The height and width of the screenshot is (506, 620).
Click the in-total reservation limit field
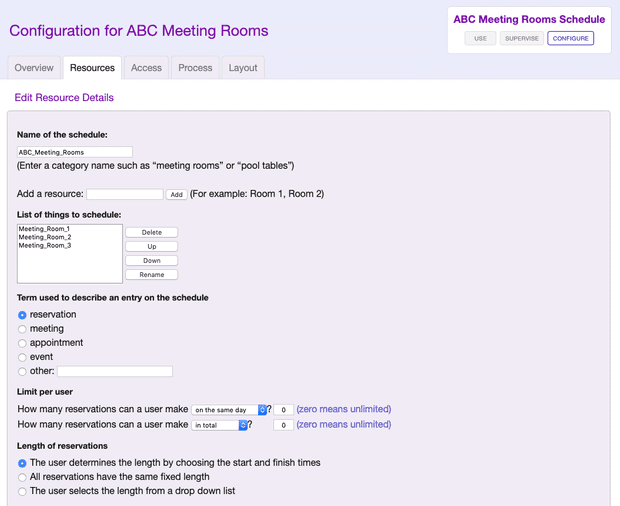pos(284,425)
